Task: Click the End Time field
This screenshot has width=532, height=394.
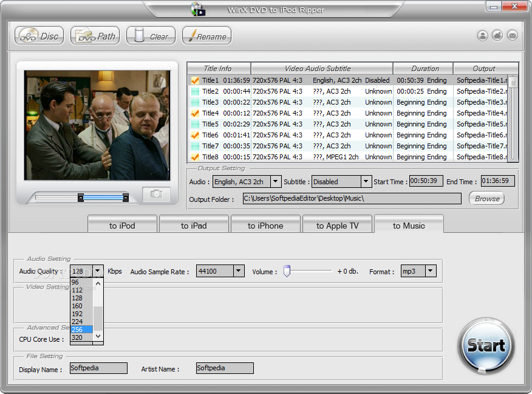Action: point(498,181)
